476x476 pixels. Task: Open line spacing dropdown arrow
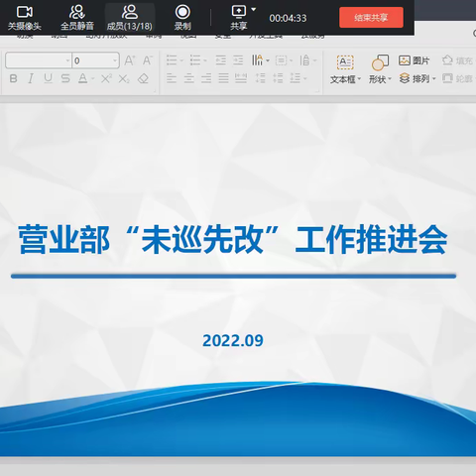click(x=304, y=79)
